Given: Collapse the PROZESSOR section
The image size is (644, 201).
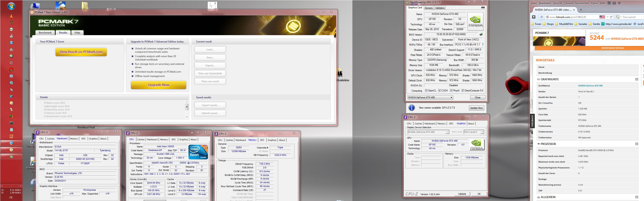Looking at the screenshot, I should [x=636, y=144].
